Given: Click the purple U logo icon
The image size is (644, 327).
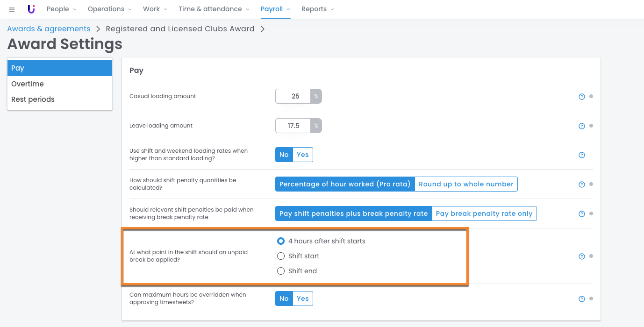Looking at the screenshot, I should [x=31, y=9].
